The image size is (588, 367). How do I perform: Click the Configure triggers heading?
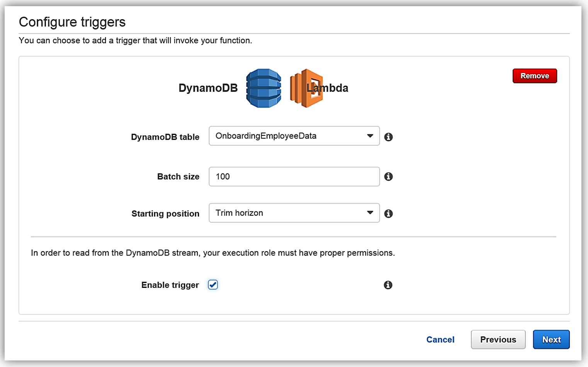click(72, 22)
